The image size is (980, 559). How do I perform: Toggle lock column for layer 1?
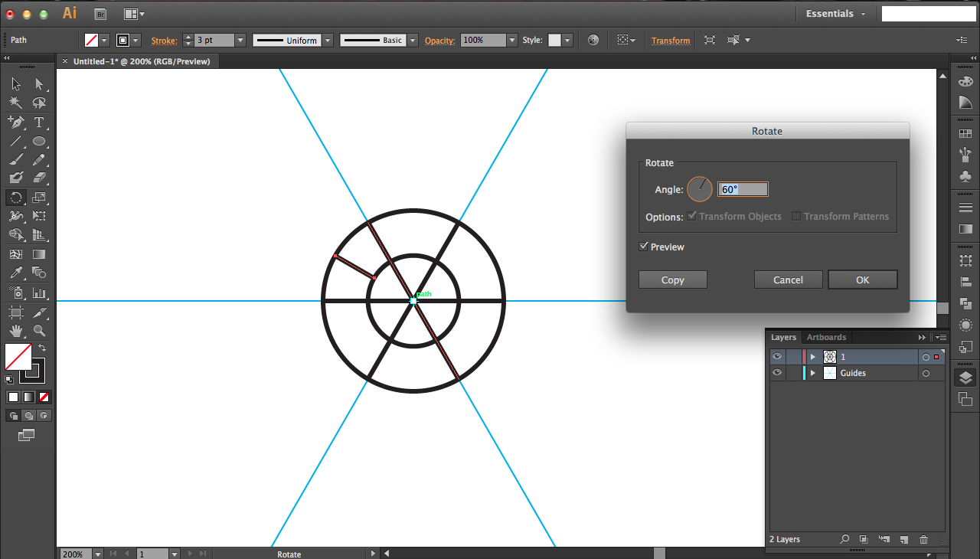coord(794,357)
